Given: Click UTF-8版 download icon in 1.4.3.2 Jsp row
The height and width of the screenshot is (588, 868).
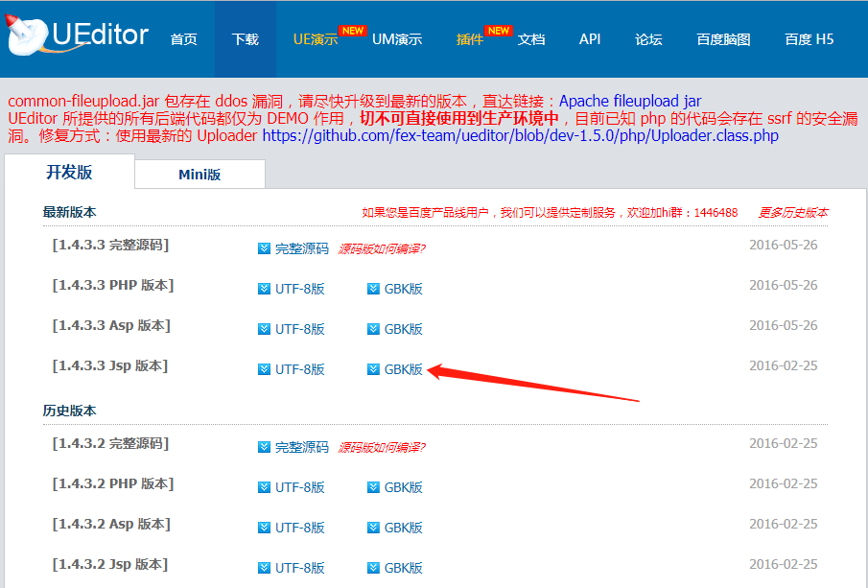Looking at the screenshot, I should [x=264, y=568].
